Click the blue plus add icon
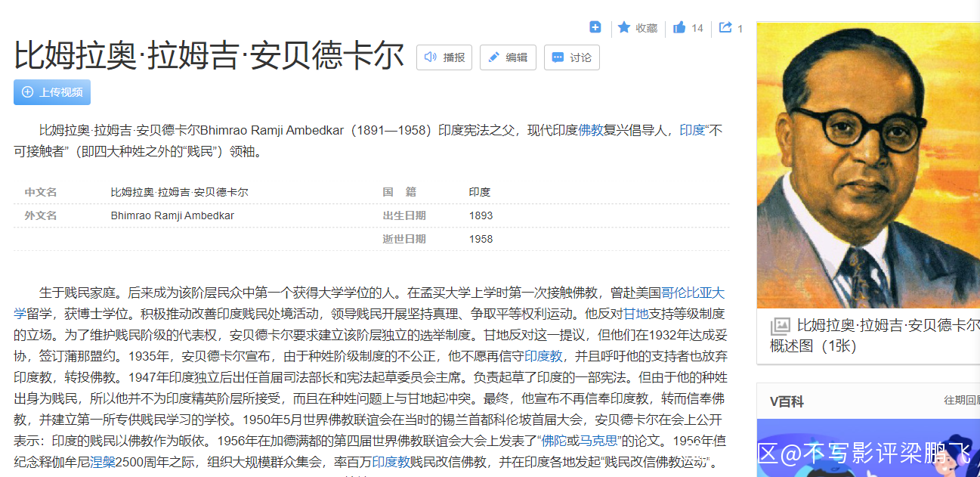Viewport: 980px width, 477px height. click(x=595, y=27)
